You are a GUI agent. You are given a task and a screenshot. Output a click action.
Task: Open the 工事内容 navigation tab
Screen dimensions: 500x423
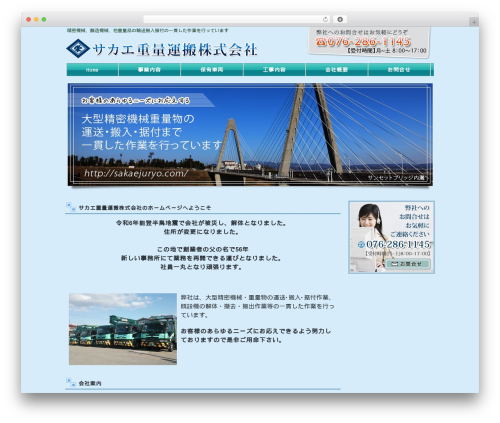tap(274, 70)
